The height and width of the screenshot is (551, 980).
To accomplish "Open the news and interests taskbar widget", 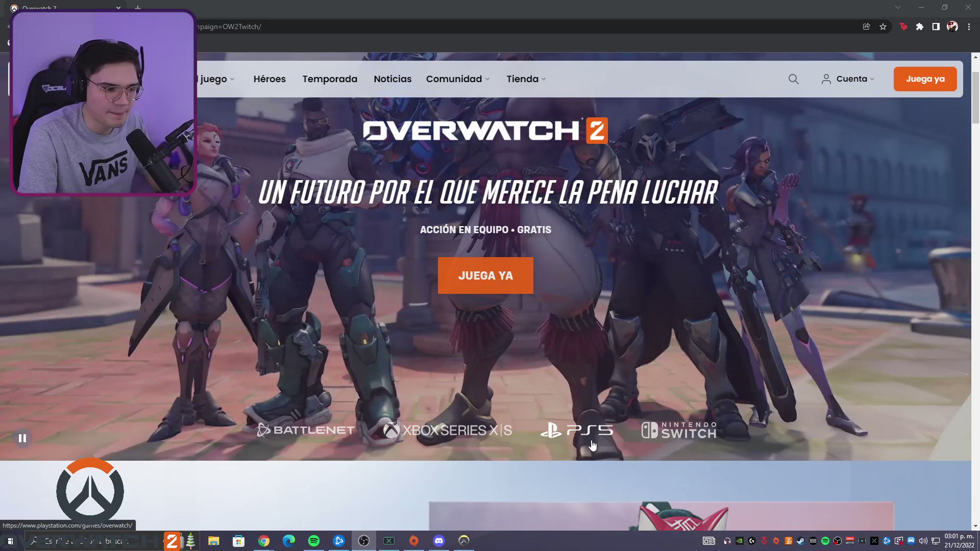I will click(x=708, y=541).
